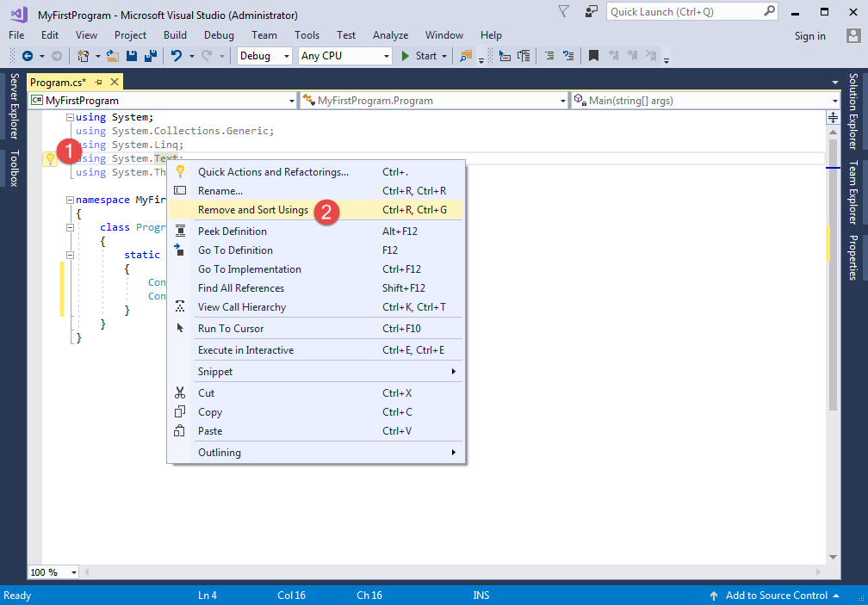
Task: Open the Team Explorer side tab
Action: (853, 193)
